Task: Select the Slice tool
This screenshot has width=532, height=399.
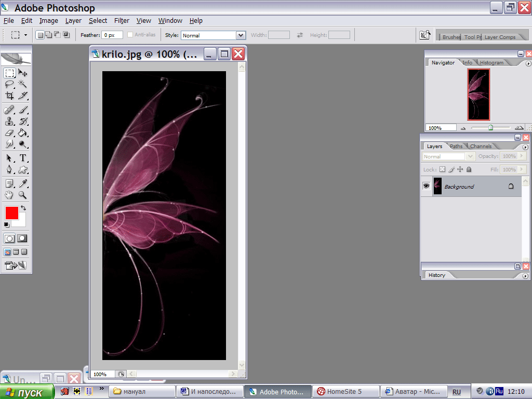Action: pos(23,96)
